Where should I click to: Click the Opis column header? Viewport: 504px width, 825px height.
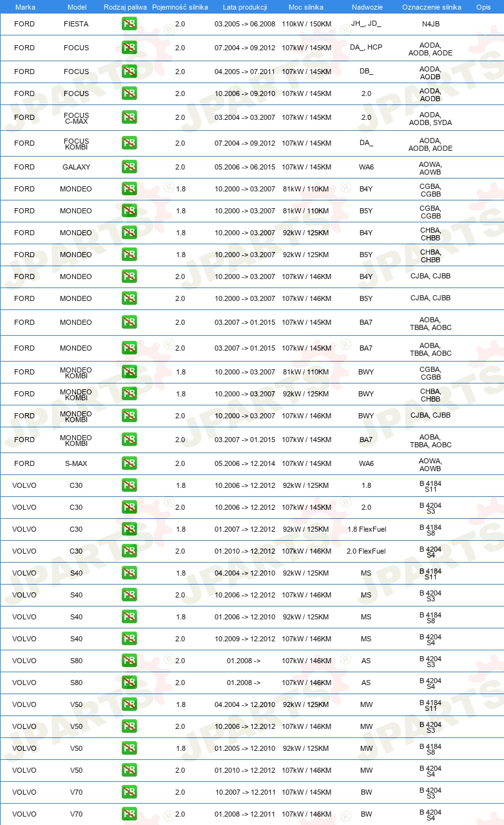click(483, 7)
